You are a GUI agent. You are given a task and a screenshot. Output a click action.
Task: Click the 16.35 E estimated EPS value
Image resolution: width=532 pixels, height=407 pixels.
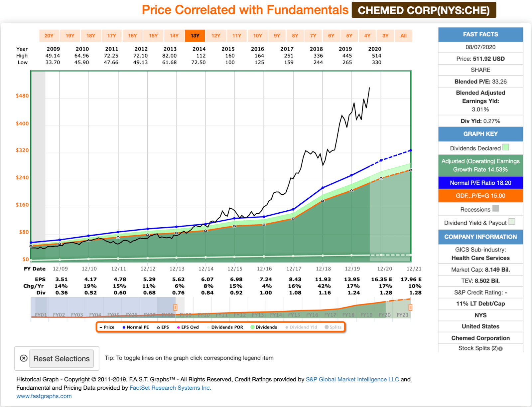(x=381, y=280)
